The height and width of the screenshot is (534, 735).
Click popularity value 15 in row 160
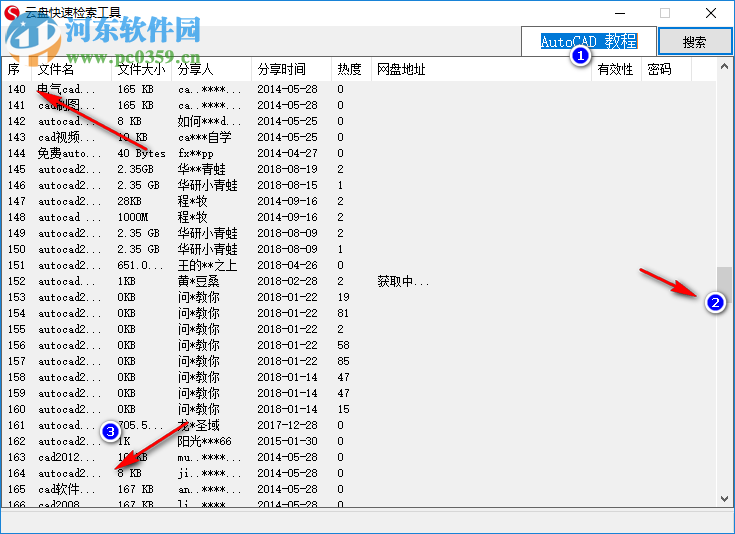point(343,409)
